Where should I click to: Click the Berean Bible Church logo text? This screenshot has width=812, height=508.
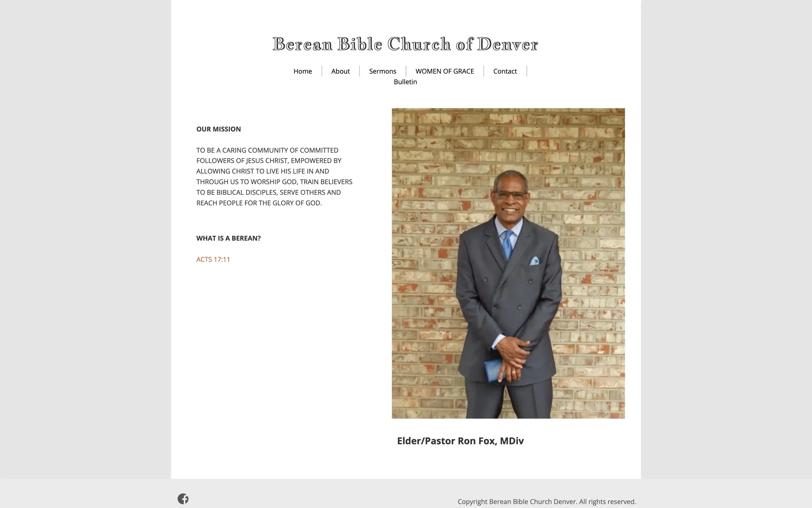[405, 44]
